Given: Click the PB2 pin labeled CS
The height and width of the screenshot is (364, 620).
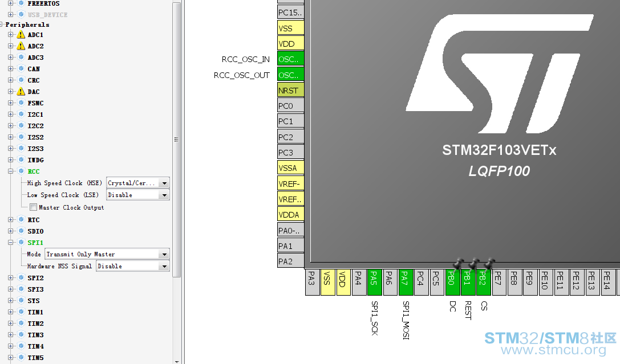Looking at the screenshot, I should coord(484,282).
